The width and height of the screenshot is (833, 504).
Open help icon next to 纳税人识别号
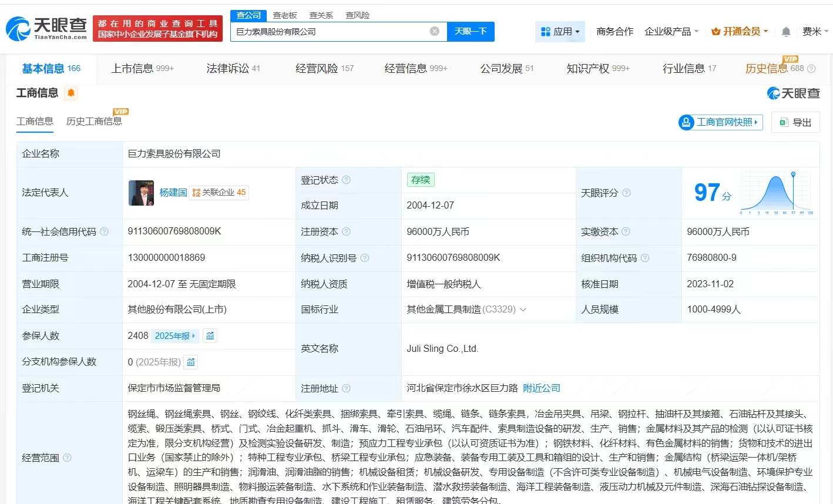click(364, 258)
